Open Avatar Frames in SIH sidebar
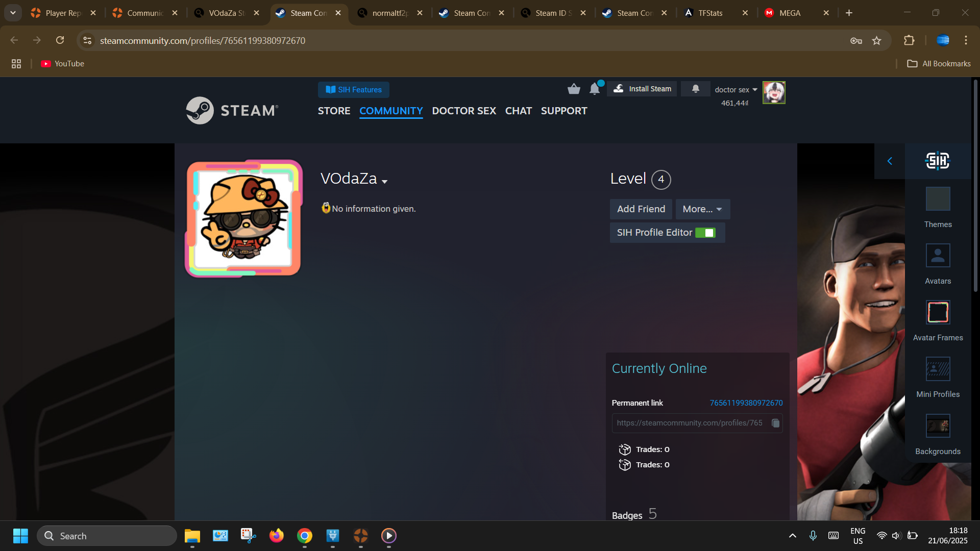Viewport: 980px width, 551px height. 938,321
